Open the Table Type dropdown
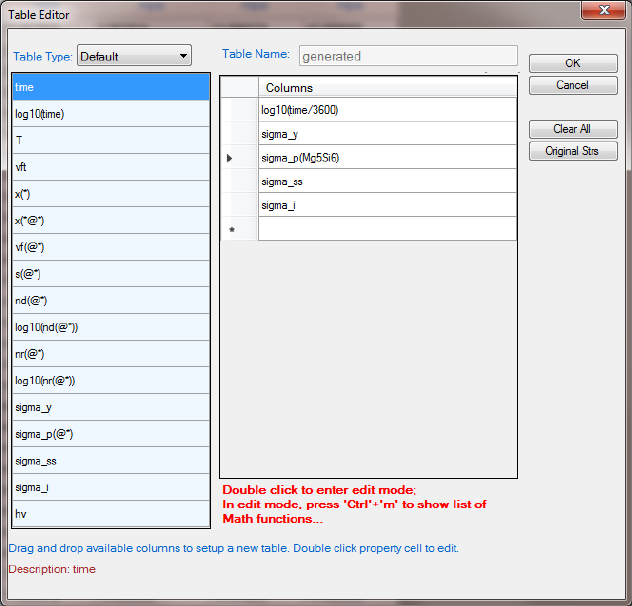Screen dimensions: 632x606 click(x=134, y=56)
